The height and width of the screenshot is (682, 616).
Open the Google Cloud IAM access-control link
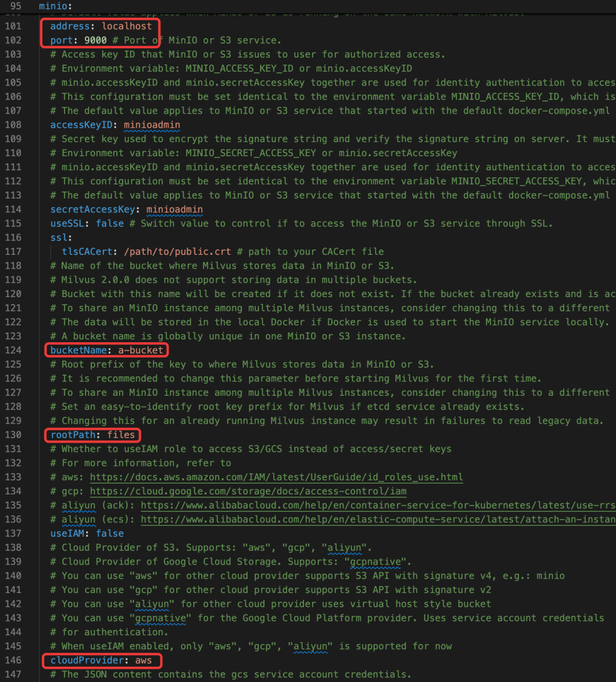[x=248, y=491]
